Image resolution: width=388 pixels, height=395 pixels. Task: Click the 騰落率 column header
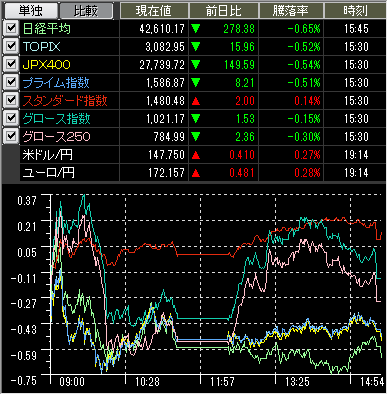tap(291, 11)
